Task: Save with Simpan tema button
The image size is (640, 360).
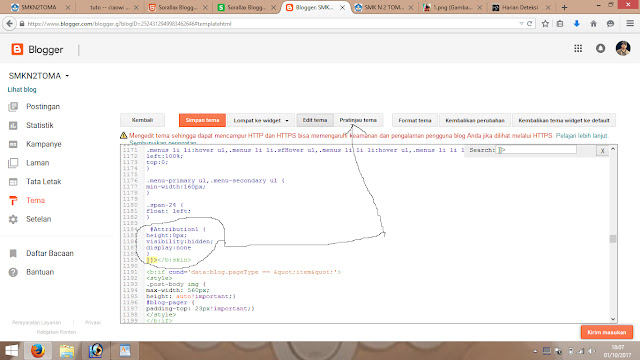Action: 202,120
